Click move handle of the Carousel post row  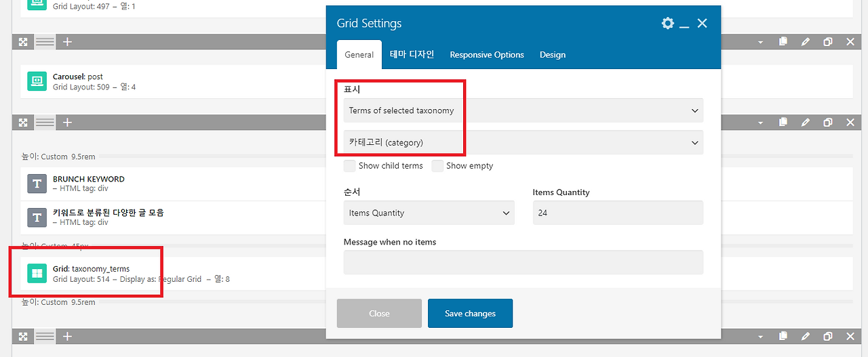point(23,42)
